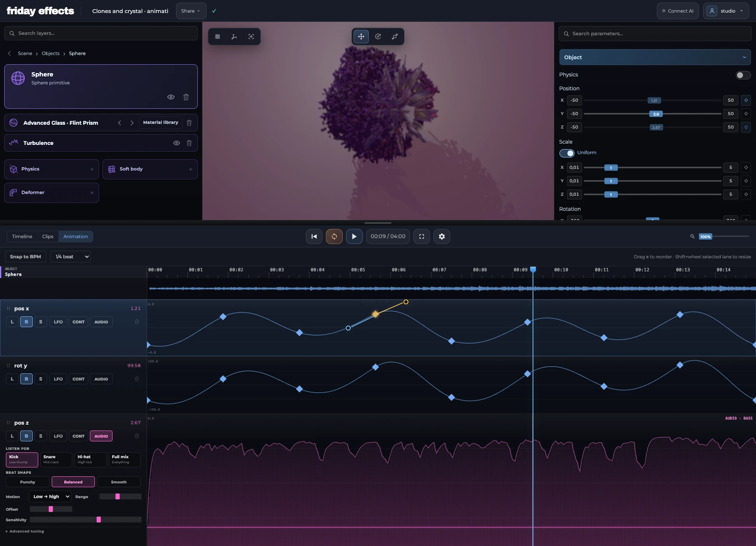Viewport: 756px width, 546px height.
Task: Delete the pos x animation lane
Action: pyautogui.click(x=137, y=322)
